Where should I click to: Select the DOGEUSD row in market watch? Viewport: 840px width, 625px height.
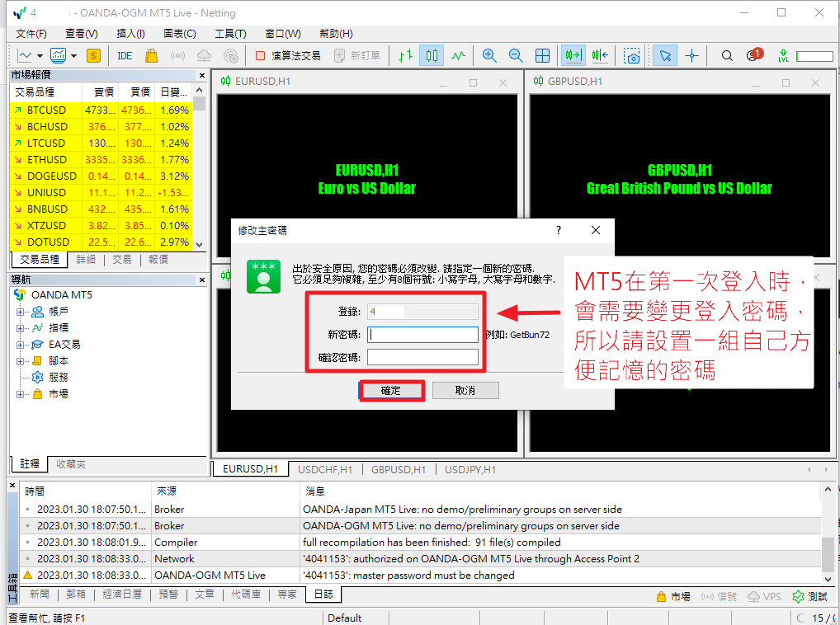(101, 176)
